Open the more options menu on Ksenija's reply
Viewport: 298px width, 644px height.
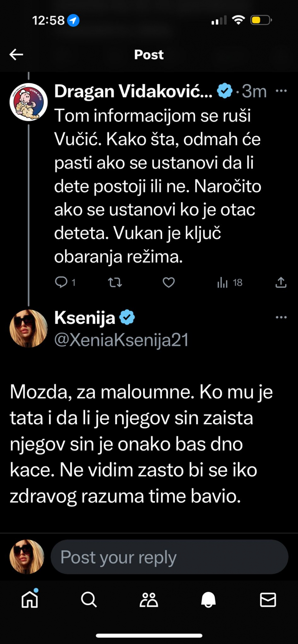coord(281,317)
